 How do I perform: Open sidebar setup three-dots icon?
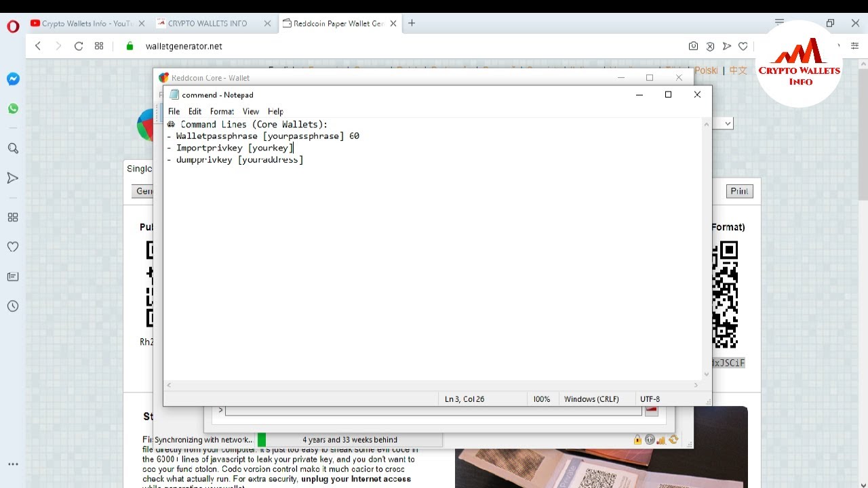(13, 465)
